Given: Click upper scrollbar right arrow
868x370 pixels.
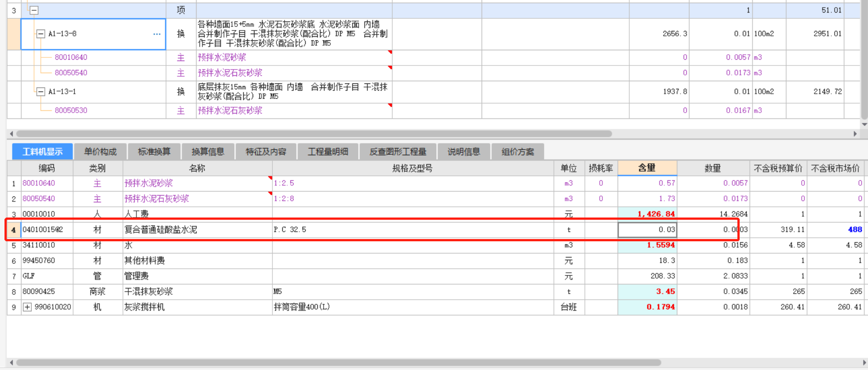Looking at the screenshot, I should coord(855,134).
